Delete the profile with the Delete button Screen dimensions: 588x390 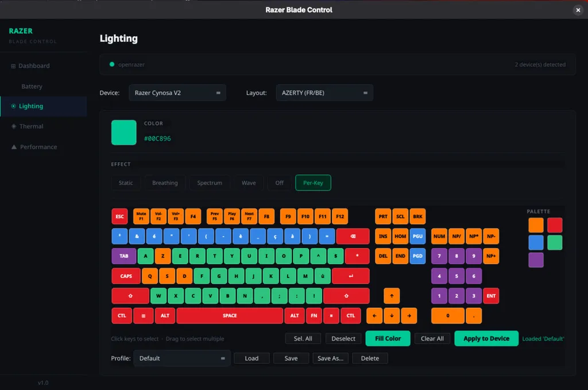tap(370, 358)
